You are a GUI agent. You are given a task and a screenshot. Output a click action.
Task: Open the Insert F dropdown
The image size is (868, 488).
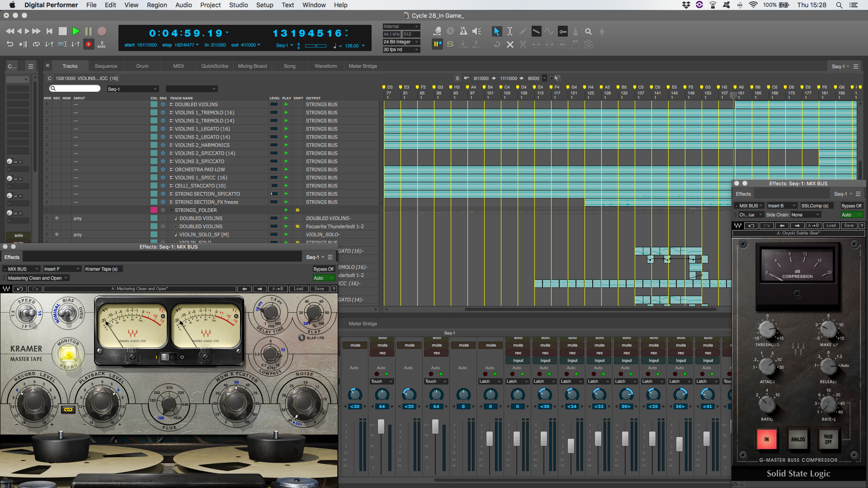62,269
